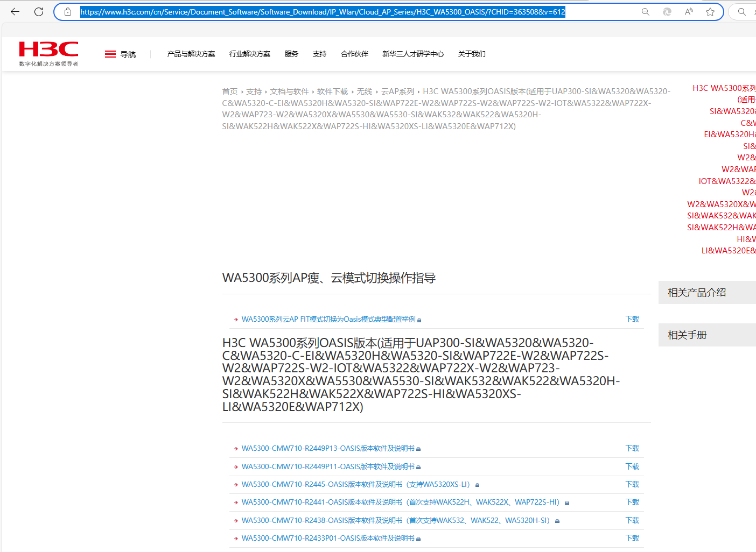Click the red arrow bullet before the R2449P11 link
The width and height of the screenshot is (756, 552).
[x=236, y=467]
